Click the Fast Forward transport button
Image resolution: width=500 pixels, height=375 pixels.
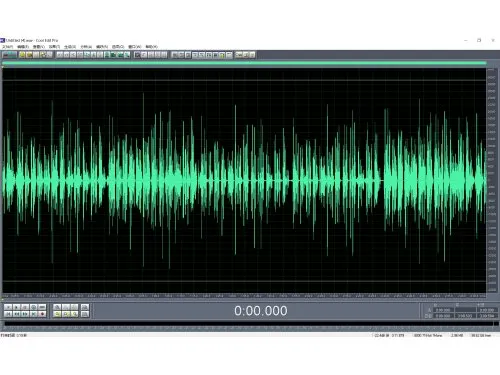(x=25, y=314)
